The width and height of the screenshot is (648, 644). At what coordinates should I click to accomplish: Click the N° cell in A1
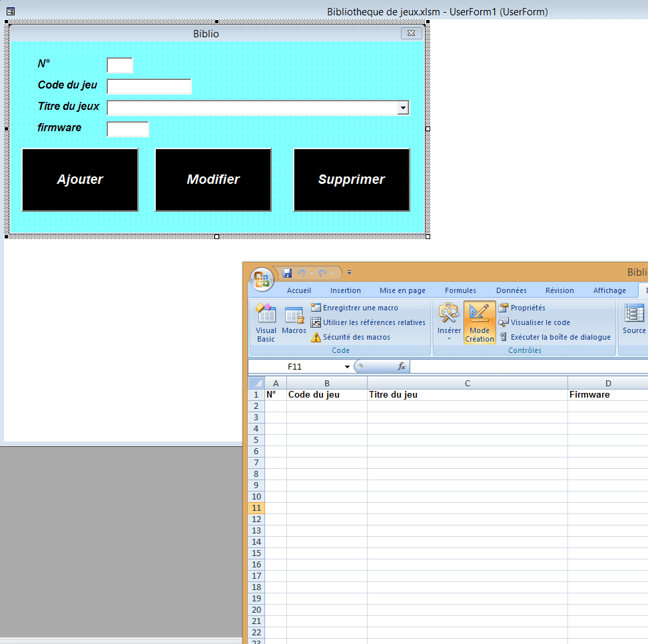tap(276, 395)
